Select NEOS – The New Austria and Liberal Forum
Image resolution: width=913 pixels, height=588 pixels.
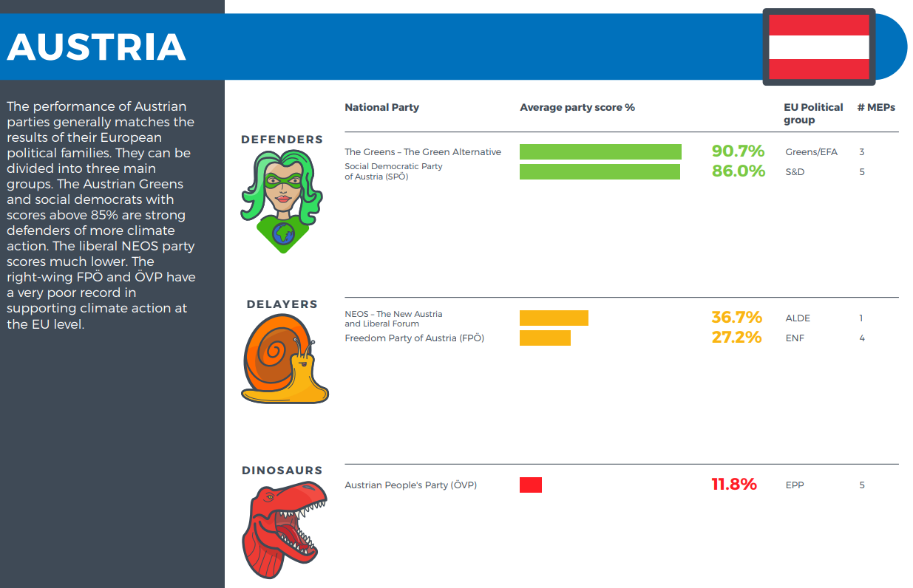(x=393, y=318)
